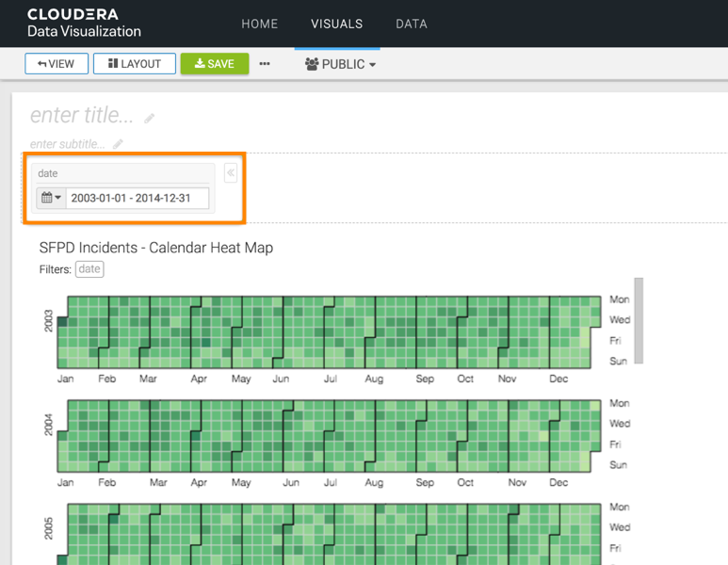Switch to the VISUALS tab
Image resolution: width=728 pixels, height=565 pixels.
click(336, 24)
